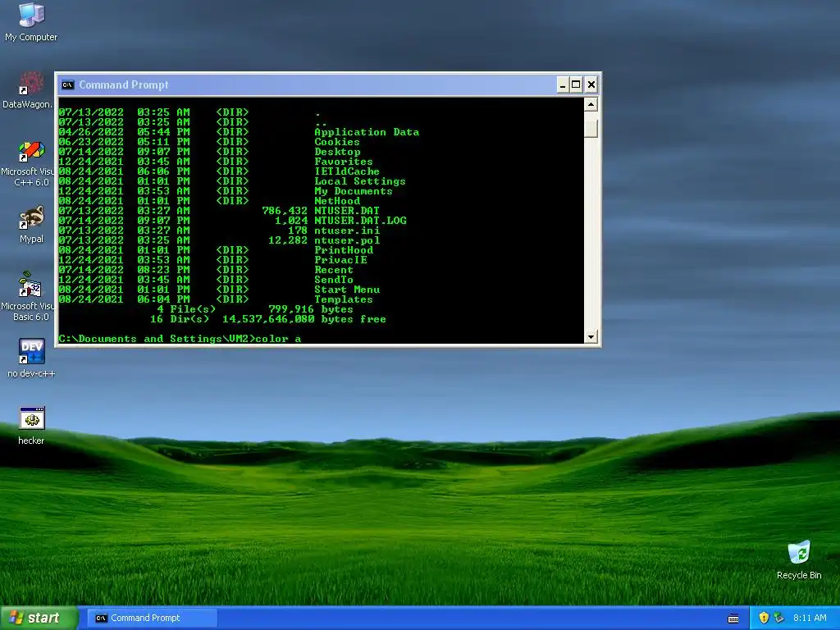Click the '4 File(s)' summary text

tap(186, 309)
